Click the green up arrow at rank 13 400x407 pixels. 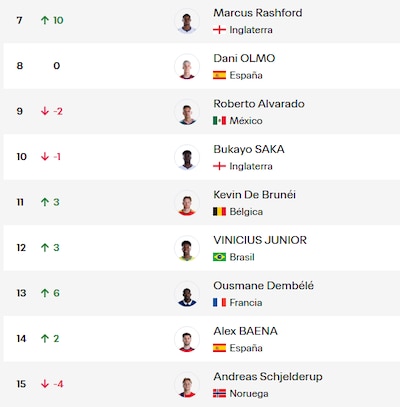click(x=45, y=293)
